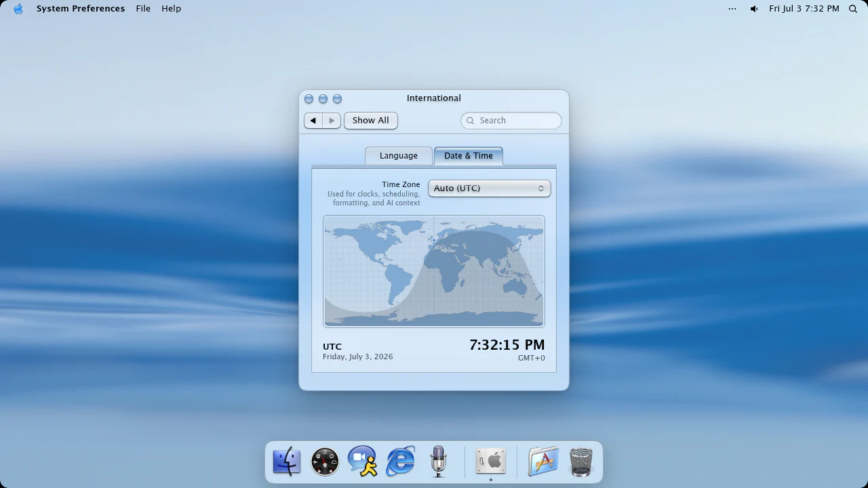Open the AIM chat app in dock

pos(363,462)
